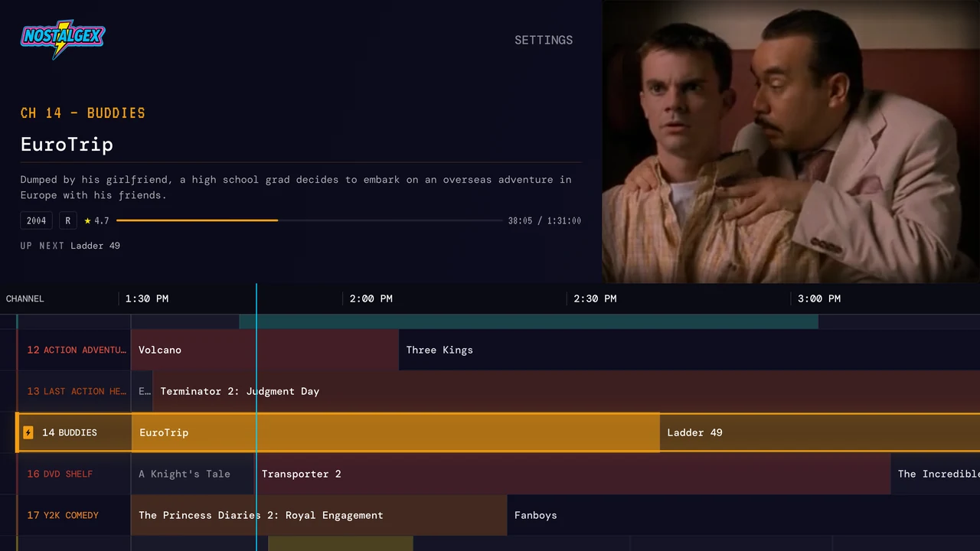This screenshot has height=551, width=980.
Task: Select the Volcano program block
Action: point(265,350)
